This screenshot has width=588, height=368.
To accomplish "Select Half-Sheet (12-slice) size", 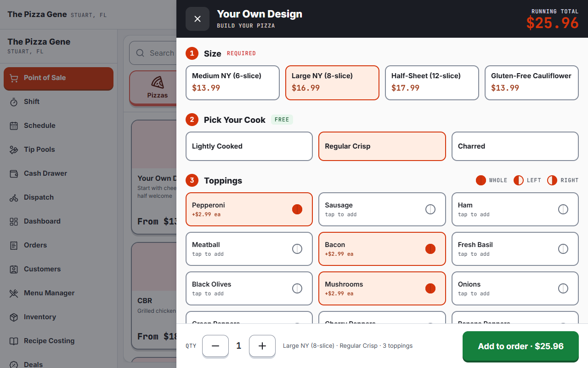I will click(x=432, y=83).
